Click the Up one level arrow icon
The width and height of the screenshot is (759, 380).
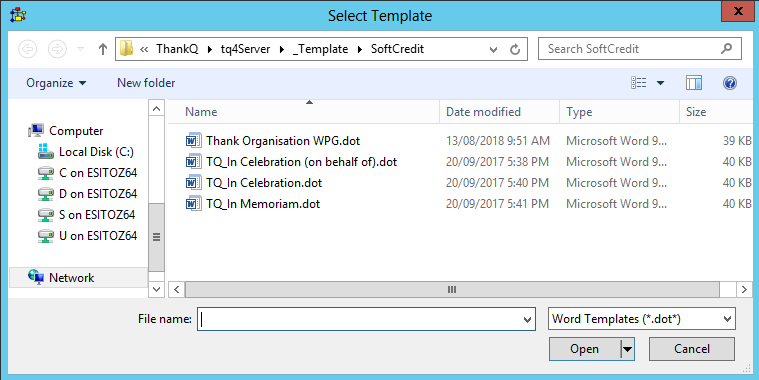(102, 49)
